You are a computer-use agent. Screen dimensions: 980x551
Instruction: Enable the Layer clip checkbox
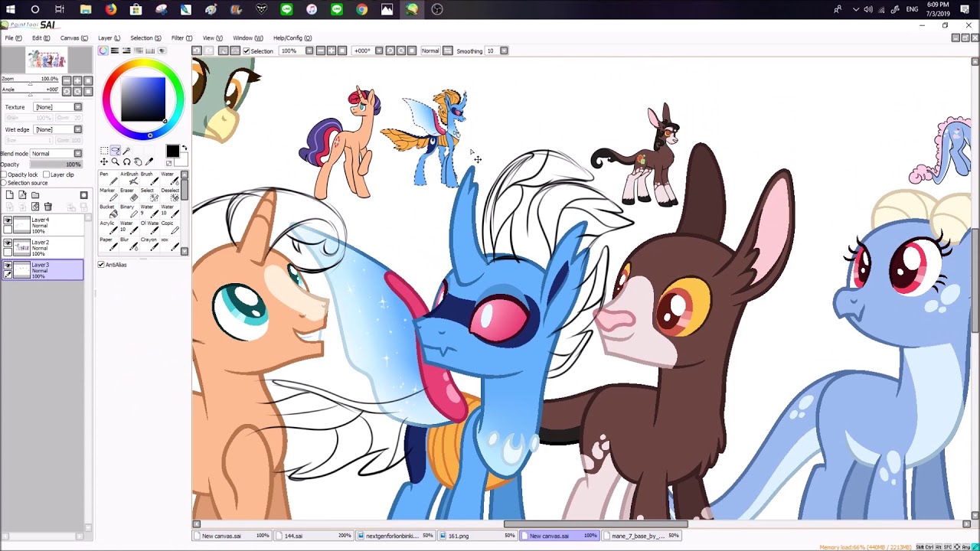[46, 174]
